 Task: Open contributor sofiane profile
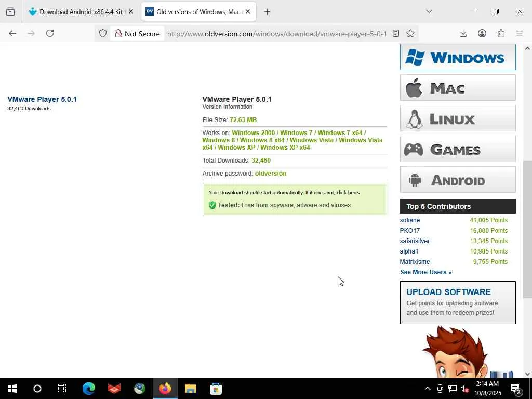pyautogui.click(x=409, y=220)
